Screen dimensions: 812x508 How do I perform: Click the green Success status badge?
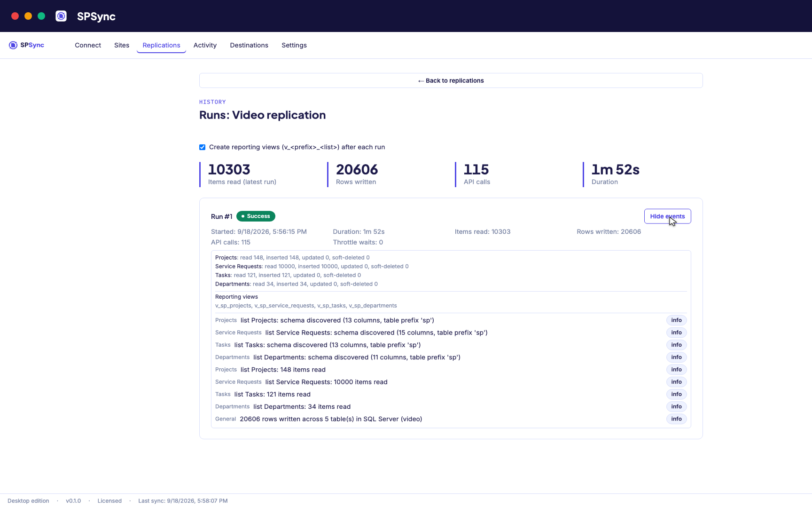(256, 216)
